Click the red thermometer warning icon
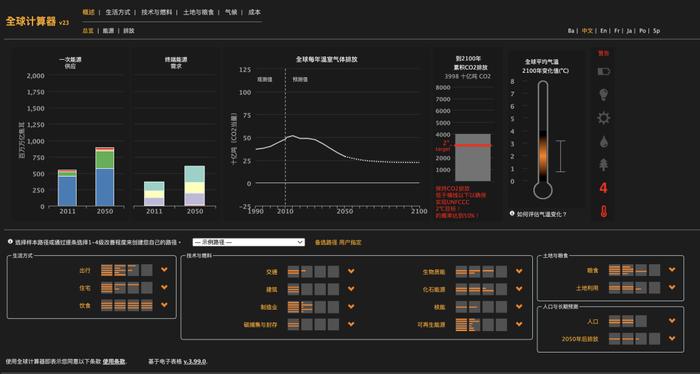The height and width of the screenshot is (374, 700). pos(604,211)
